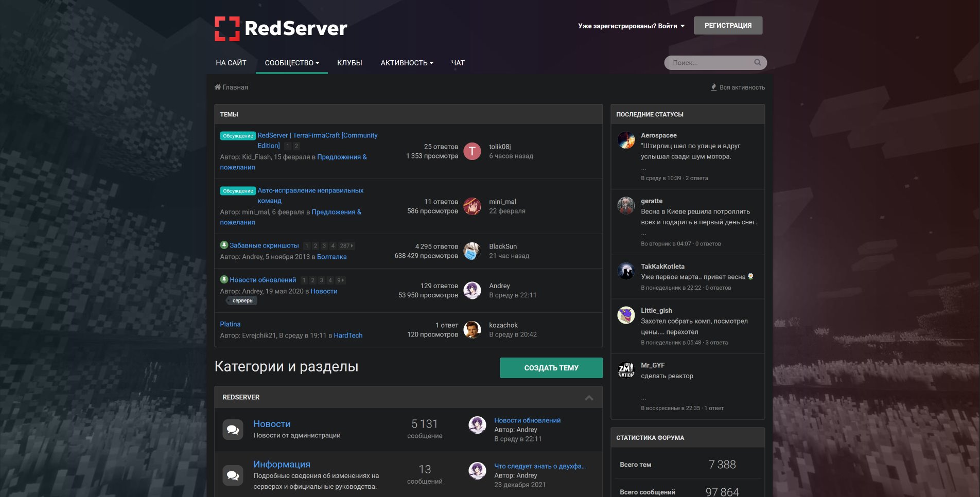980x497 pixels.
Task: Open the ЧАТ menu item
Action: click(x=458, y=63)
